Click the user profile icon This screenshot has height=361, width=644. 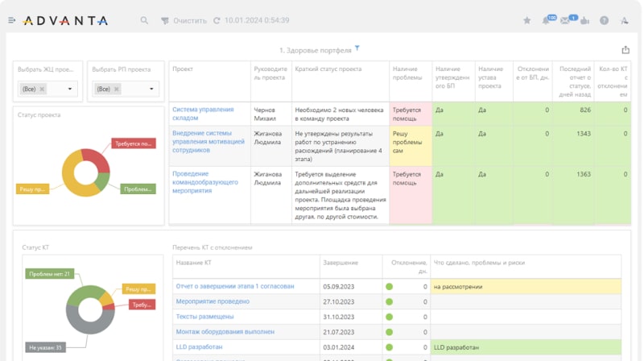click(625, 20)
